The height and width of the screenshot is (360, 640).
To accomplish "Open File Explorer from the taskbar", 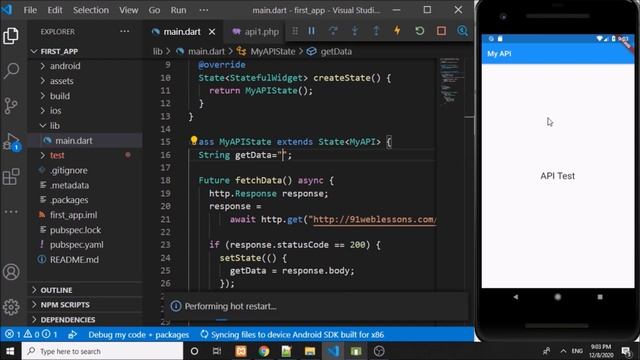I will 310,351.
